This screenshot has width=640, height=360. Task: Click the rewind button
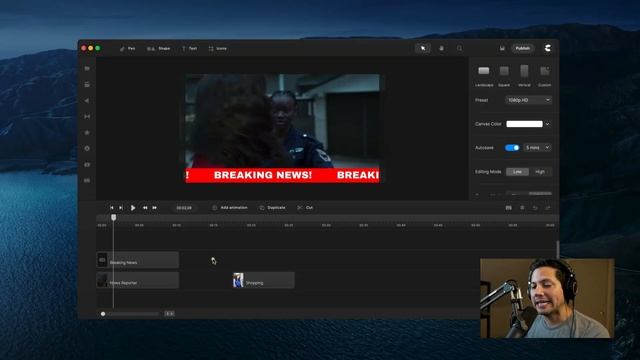click(x=145, y=208)
